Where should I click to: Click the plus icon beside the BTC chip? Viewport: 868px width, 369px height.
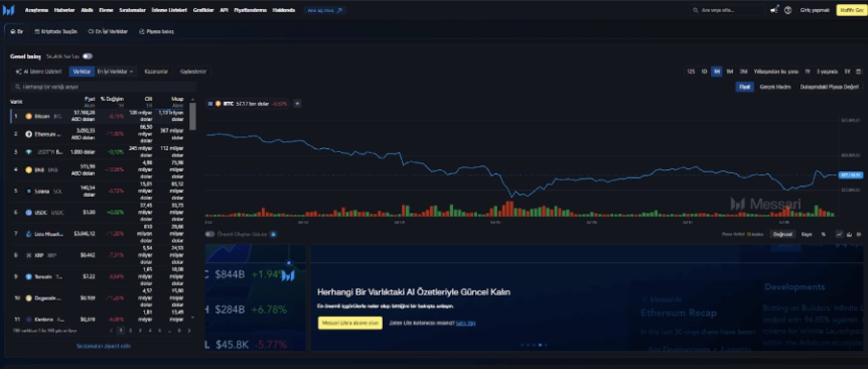297,103
